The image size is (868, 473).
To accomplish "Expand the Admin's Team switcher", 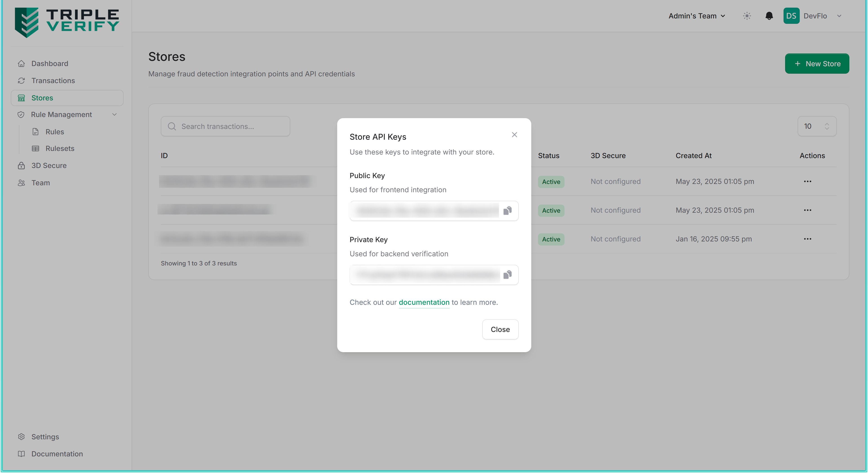I will coord(696,16).
